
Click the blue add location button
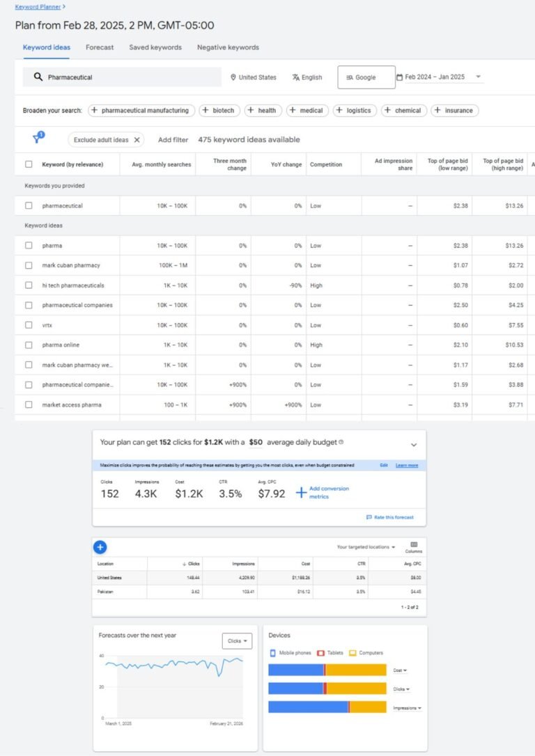click(100, 547)
